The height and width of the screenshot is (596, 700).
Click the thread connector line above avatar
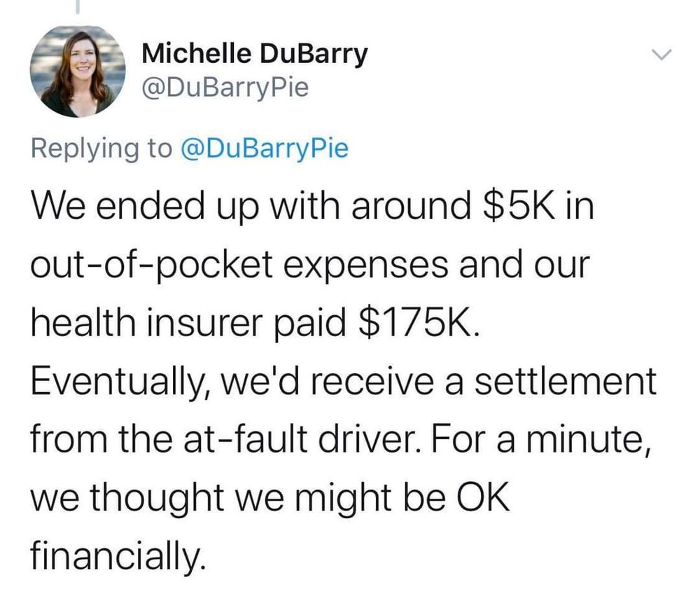[78, 7]
